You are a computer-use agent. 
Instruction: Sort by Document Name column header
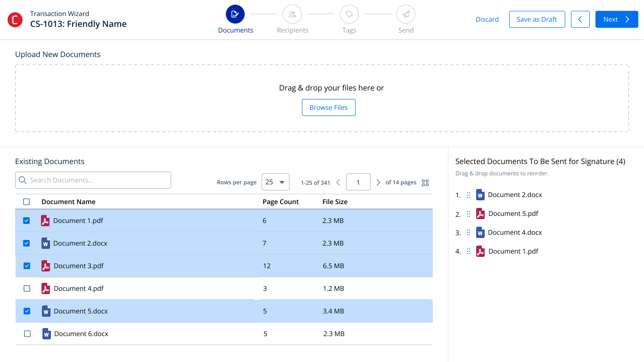(68, 202)
